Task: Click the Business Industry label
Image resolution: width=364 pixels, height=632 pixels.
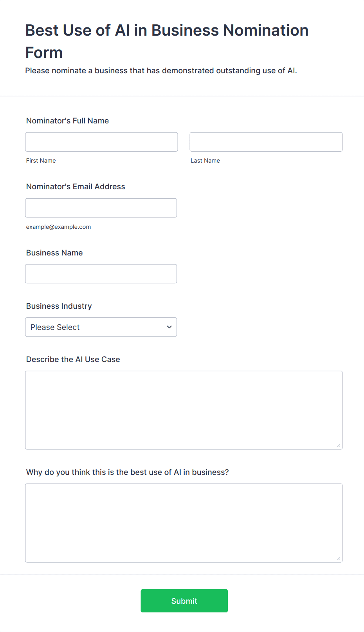Action: click(x=59, y=306)
